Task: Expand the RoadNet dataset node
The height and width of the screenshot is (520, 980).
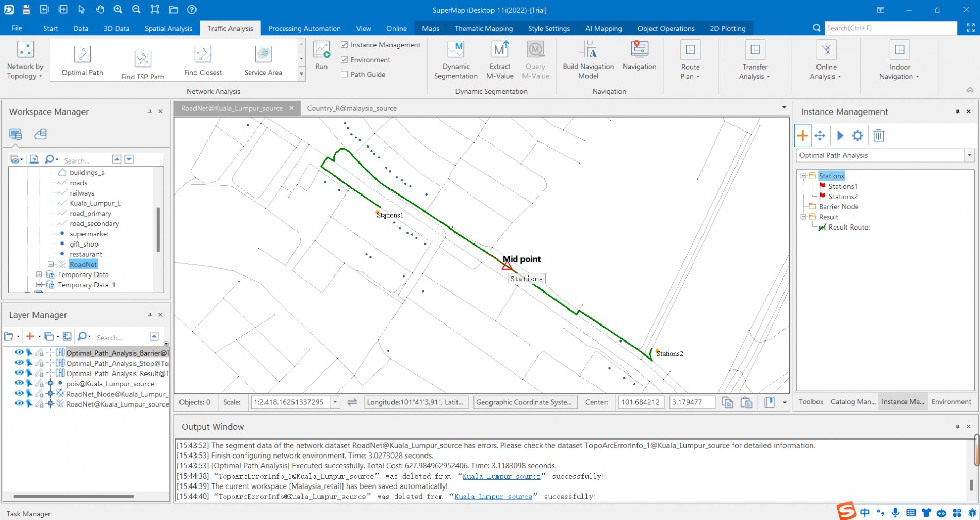Action: tap(51, 265)
